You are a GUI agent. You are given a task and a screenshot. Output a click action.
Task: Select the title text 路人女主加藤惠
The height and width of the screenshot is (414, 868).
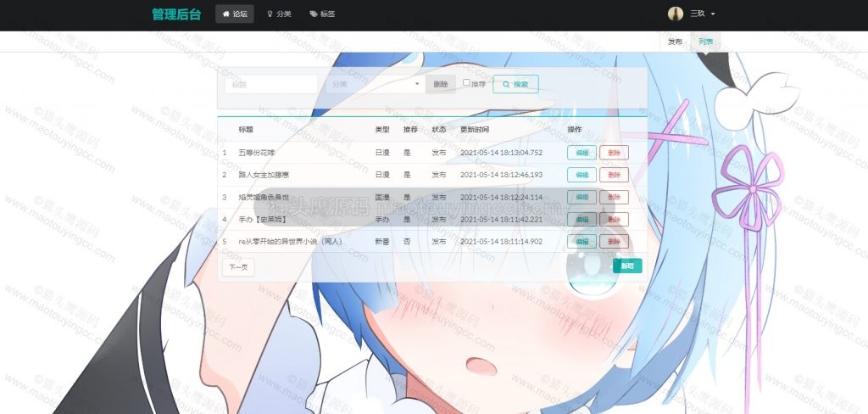click(264, 175)
